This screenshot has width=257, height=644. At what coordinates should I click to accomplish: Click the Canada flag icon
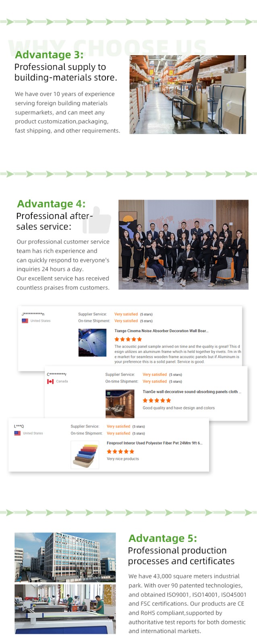(x=50, y=381)
